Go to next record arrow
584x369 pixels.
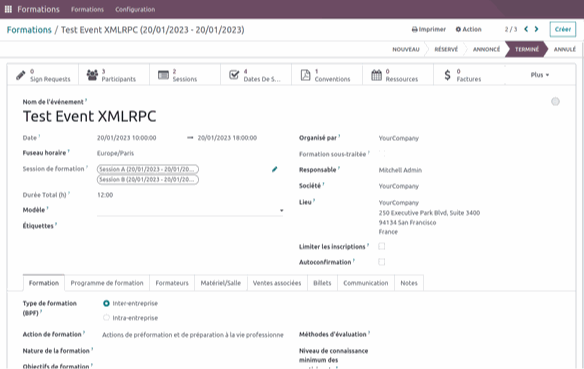point(536,29)
